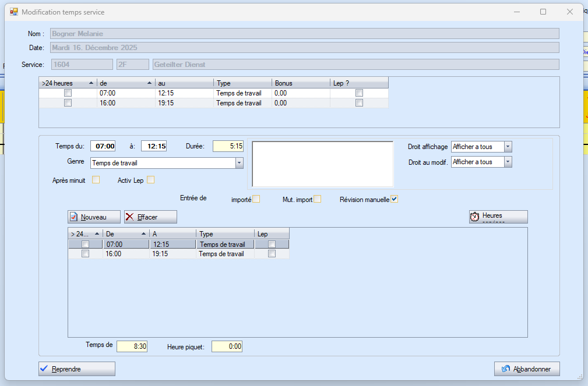Uncheck the Révision manuelle checkbox
The image size is (588, 386).
pyautogui.click(x=395, y=199)
